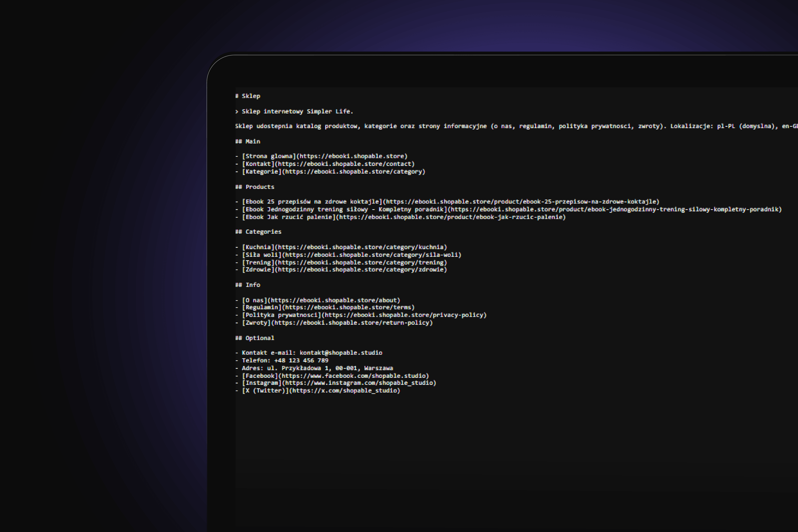798x532 pixels.
Task: Select the "Kontakt e-mail: kontakt@shopable.studio" line
Action: point(309,353)
